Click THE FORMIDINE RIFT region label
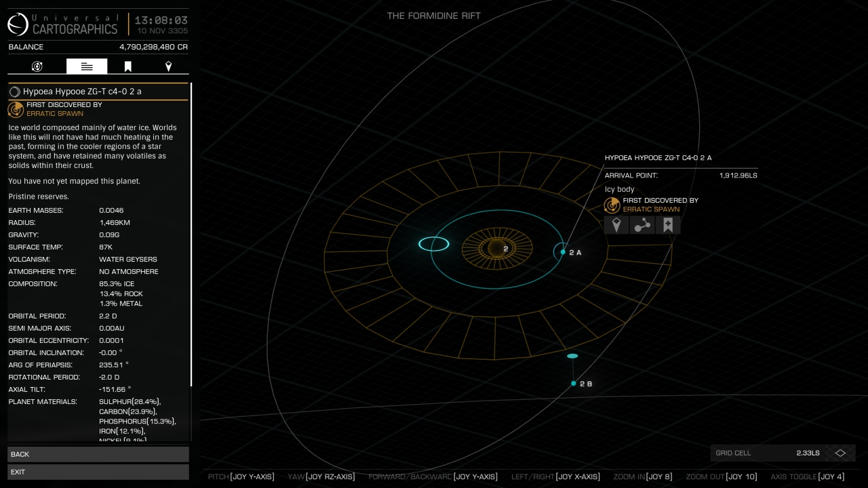 [434, 16]
